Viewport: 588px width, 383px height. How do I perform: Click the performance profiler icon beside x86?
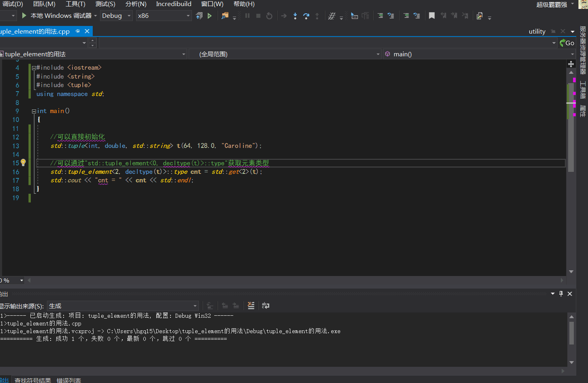(199, 16)
